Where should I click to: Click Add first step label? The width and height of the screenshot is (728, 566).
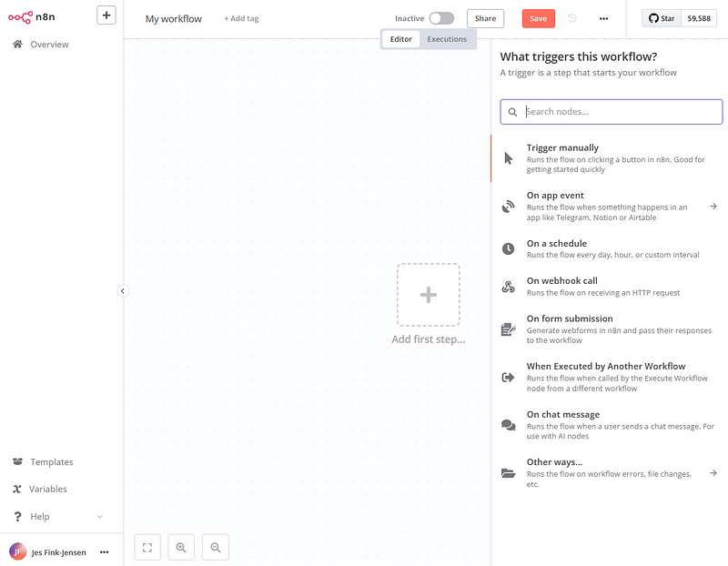[x=428, y=339]
